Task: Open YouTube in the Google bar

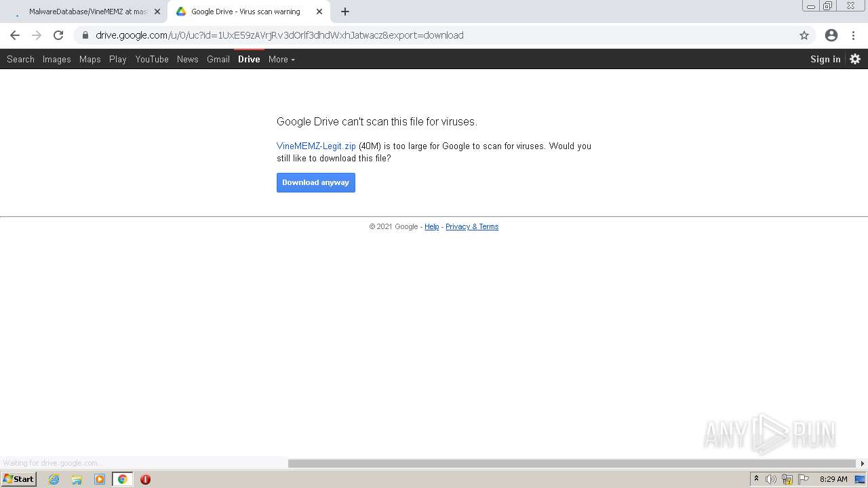Action: coord(152,59)
